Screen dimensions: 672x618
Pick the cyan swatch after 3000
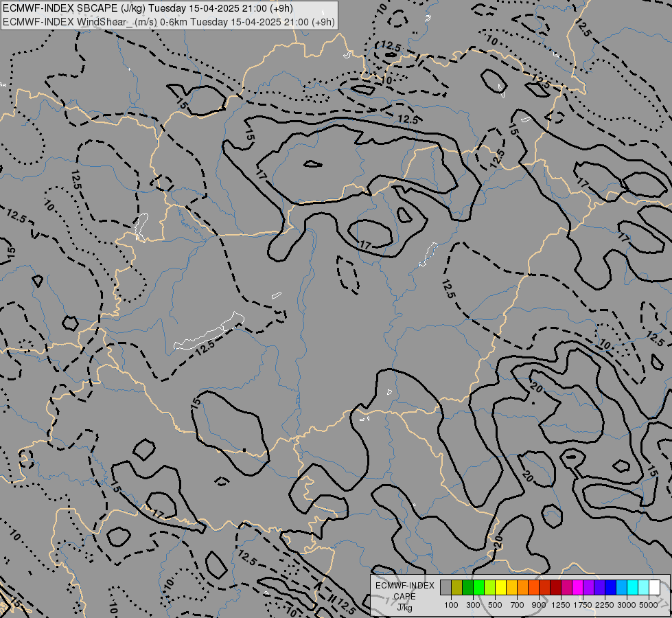(633, 588)
